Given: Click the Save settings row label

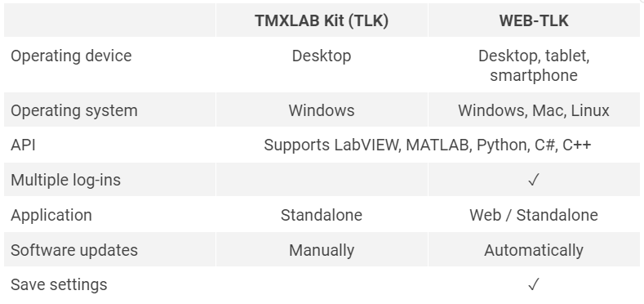Looking at the screenshot, I should click(59, 284).
